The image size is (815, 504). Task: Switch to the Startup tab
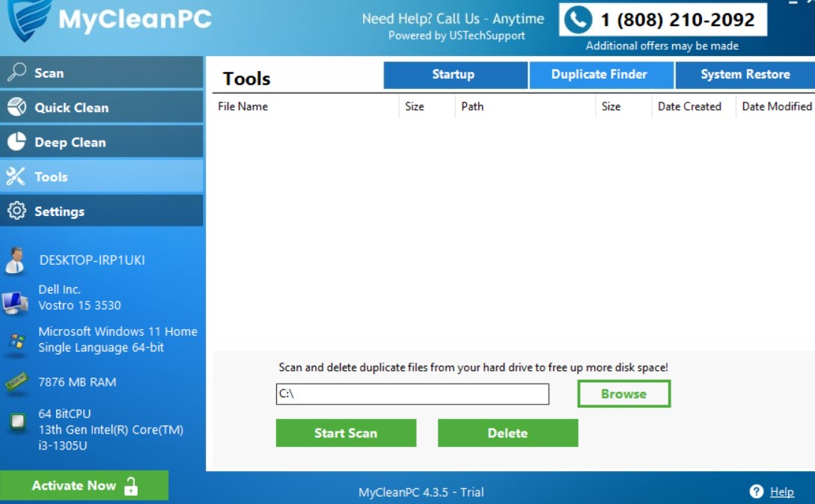[x=455, y=75]
